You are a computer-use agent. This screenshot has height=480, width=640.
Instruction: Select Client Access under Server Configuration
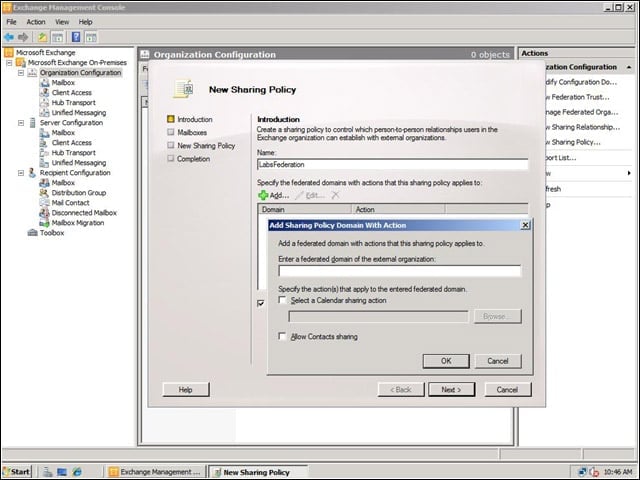(x=71, y=142)
